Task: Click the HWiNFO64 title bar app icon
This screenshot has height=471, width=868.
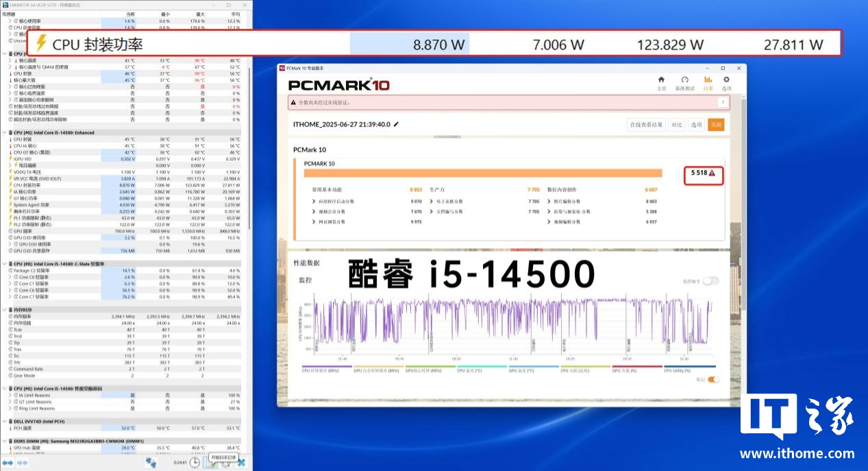Action: [x=5, y=5]
